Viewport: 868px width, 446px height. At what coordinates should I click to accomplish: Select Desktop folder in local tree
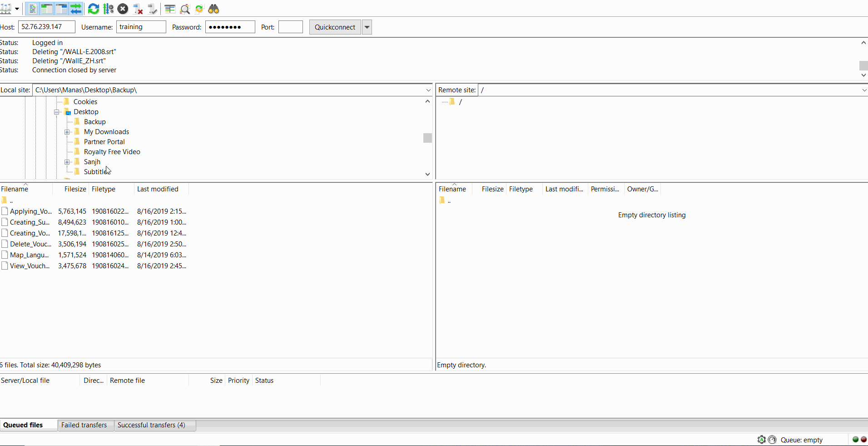[x=86, y=112]
